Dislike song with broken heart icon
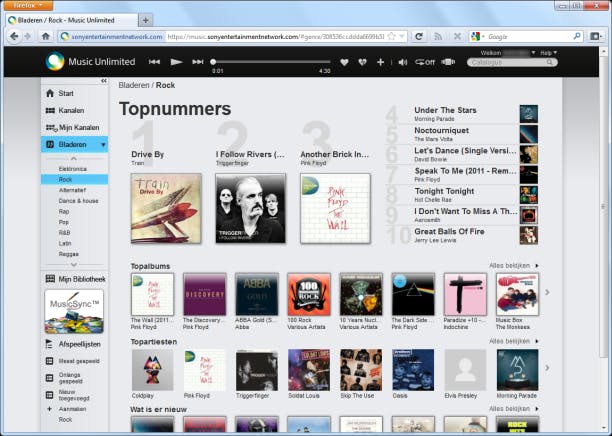 tap(363, 62)
